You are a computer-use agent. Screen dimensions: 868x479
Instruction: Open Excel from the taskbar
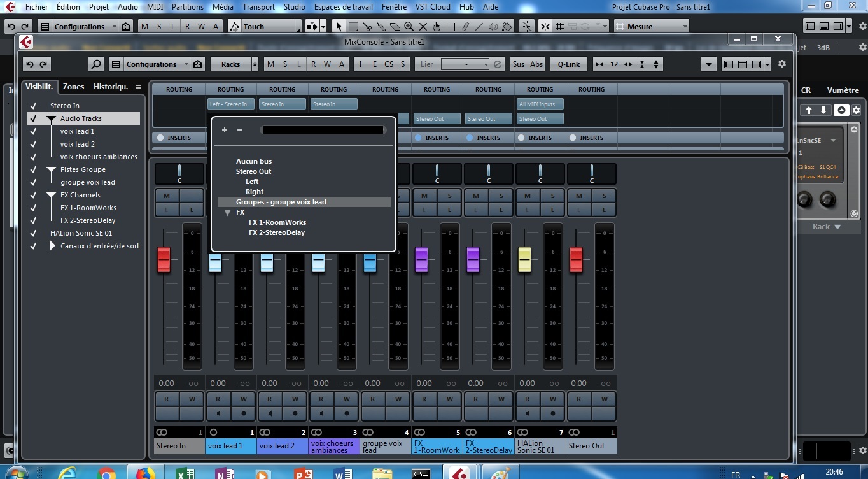click(185, 472)
